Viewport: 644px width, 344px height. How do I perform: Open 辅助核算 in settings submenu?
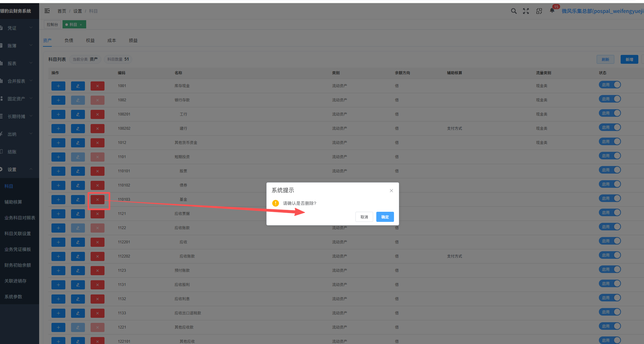click(13, 202)
